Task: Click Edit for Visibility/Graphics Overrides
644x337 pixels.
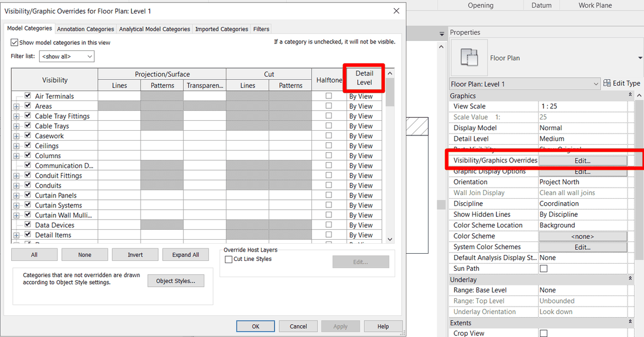Action: [583, 161]
